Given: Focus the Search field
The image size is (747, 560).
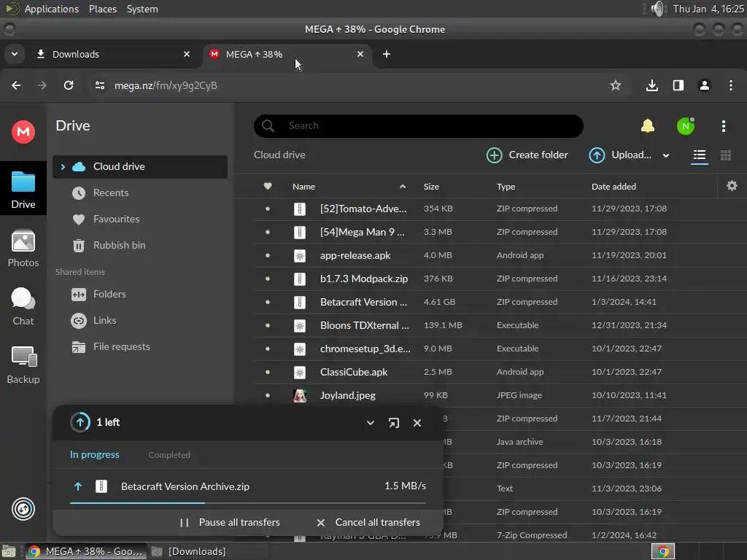Looking at the screenshot, I should (418, 125).
